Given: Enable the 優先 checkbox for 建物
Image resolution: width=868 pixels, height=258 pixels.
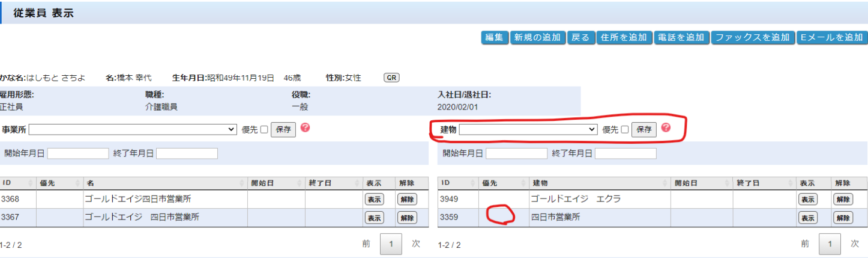Looking at the screenshot, I should click(x=624, y=130).
